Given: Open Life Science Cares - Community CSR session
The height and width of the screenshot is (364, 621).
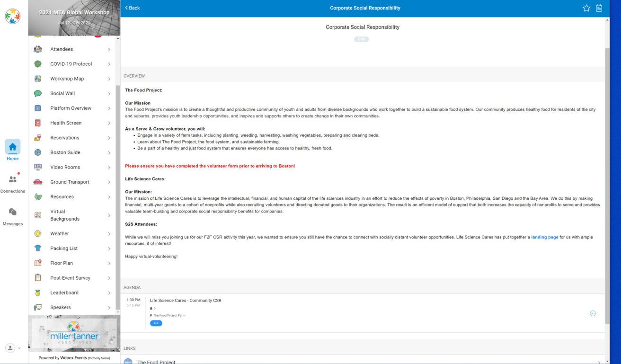Looking at the screenshot, I should (186, 301).
